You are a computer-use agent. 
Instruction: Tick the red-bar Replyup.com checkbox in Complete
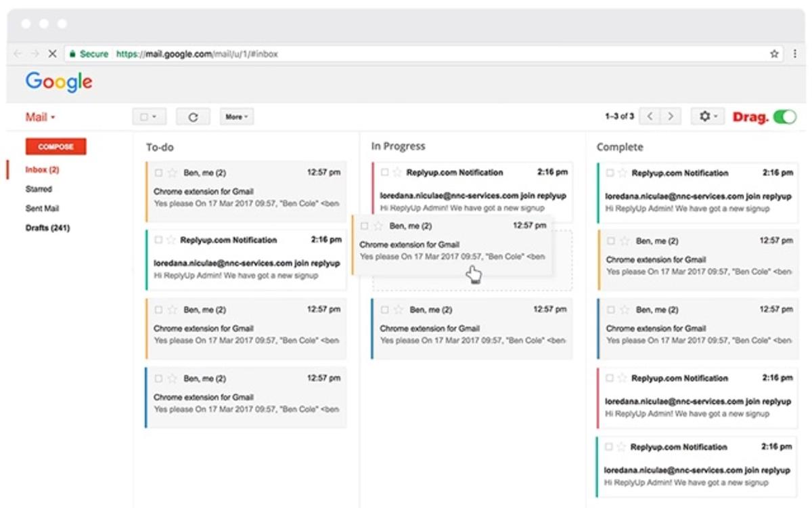pos(609,378)
